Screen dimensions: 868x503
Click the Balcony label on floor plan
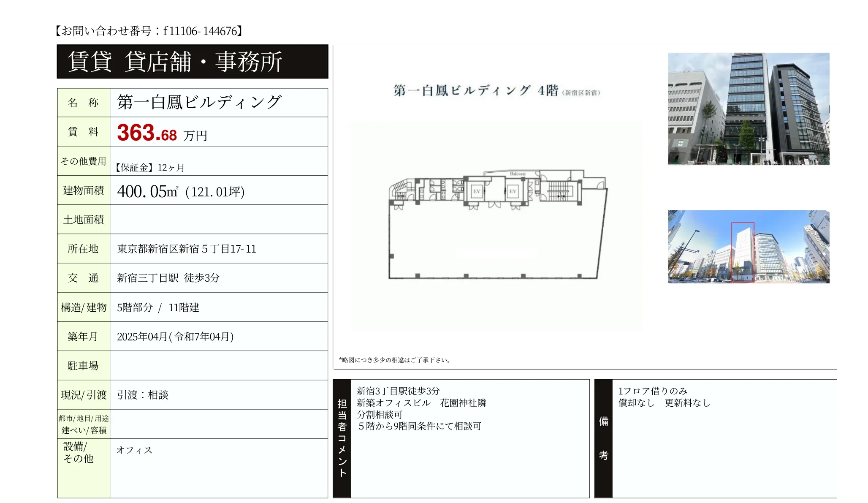pos(518,174)
